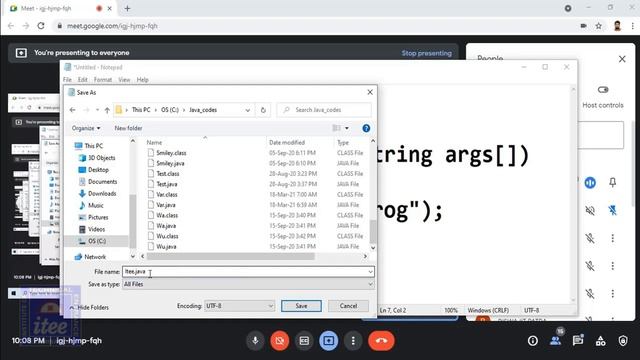Sort files by the Date modified column
The image size is (640, 360).
pos(287,142)
